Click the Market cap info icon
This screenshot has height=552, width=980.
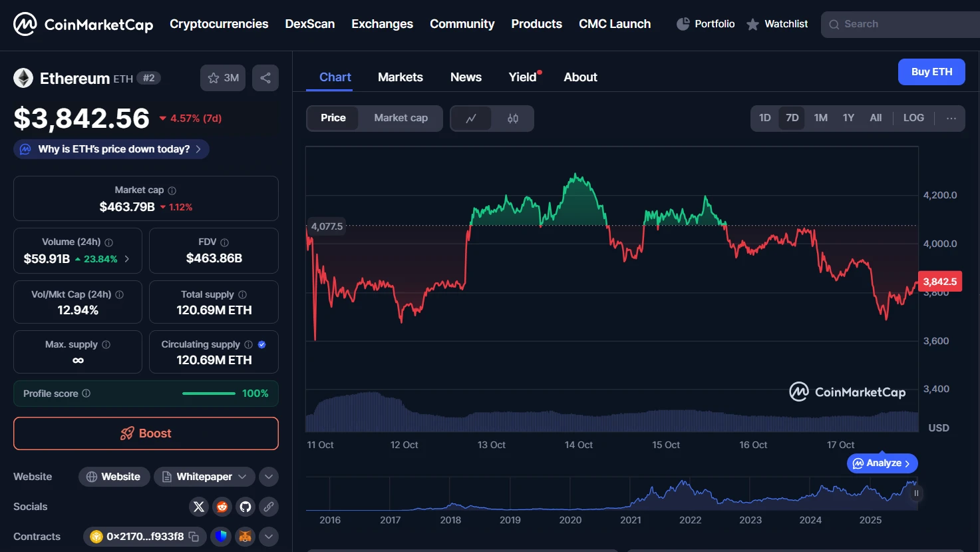[172, 190]
